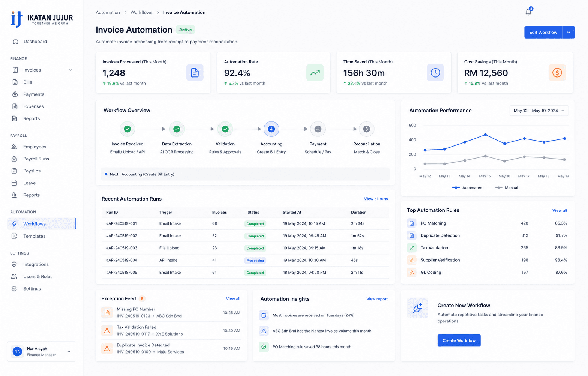This screenshot has height=376, width=588.
Task: Click View report in Automation Insights
Action: tap(377, 299)
